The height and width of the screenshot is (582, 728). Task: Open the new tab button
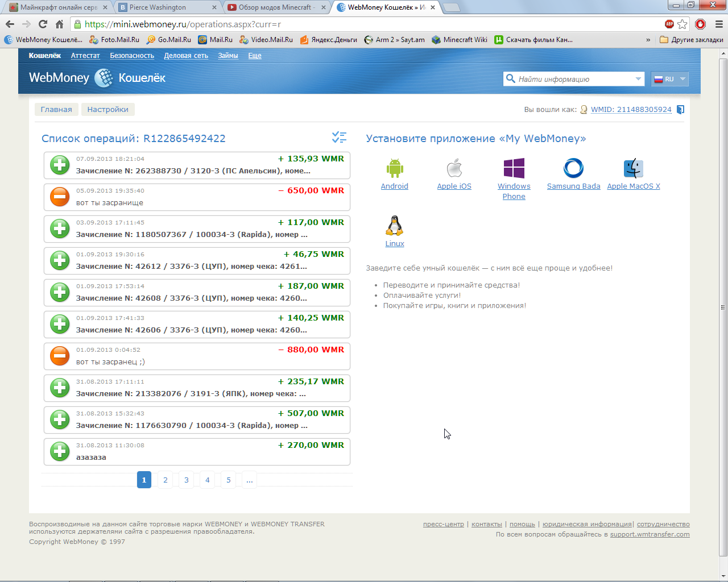pyautogui.click(x=452, y=7)
